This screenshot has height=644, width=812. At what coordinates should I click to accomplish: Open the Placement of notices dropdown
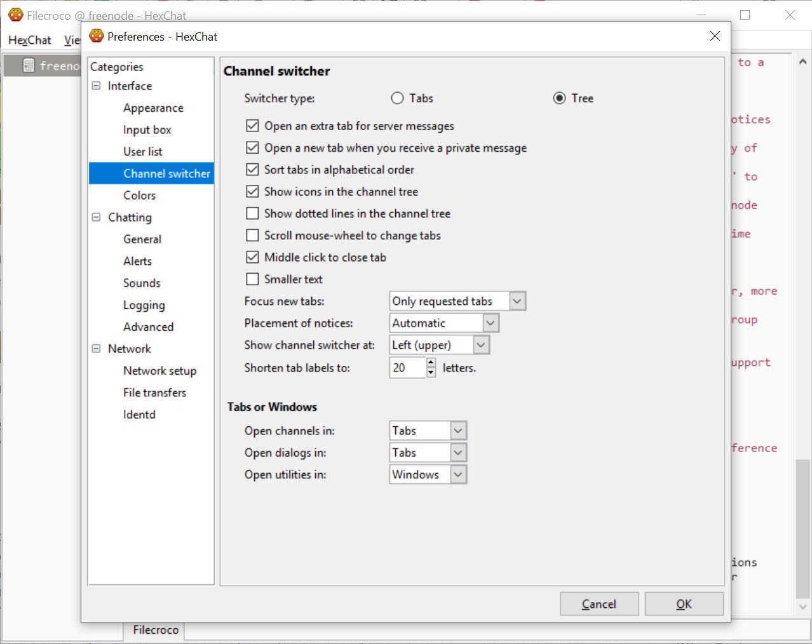(x=490, y=323)
